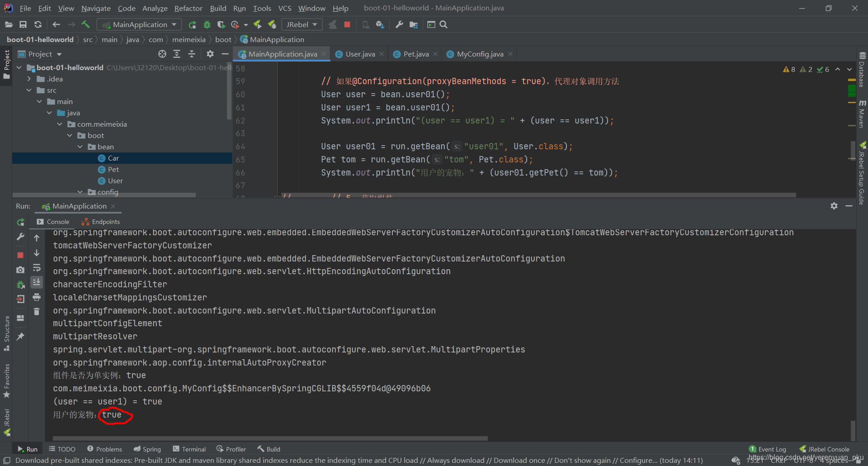Image resolution: width=868 pixels, height=466 pixels.
Task: Select the User class in tree
Action: (x=115, y=181)
